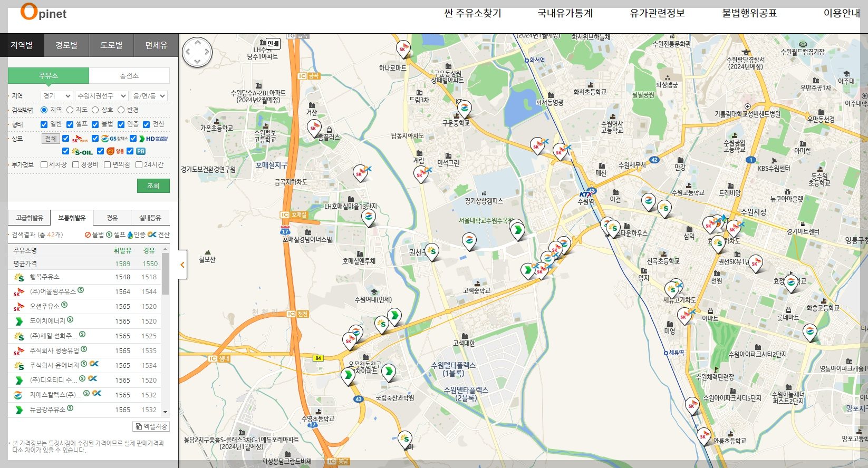Select the 경유 fuel tab
Viewport: 868px width, 468px height.
[112, 218]
